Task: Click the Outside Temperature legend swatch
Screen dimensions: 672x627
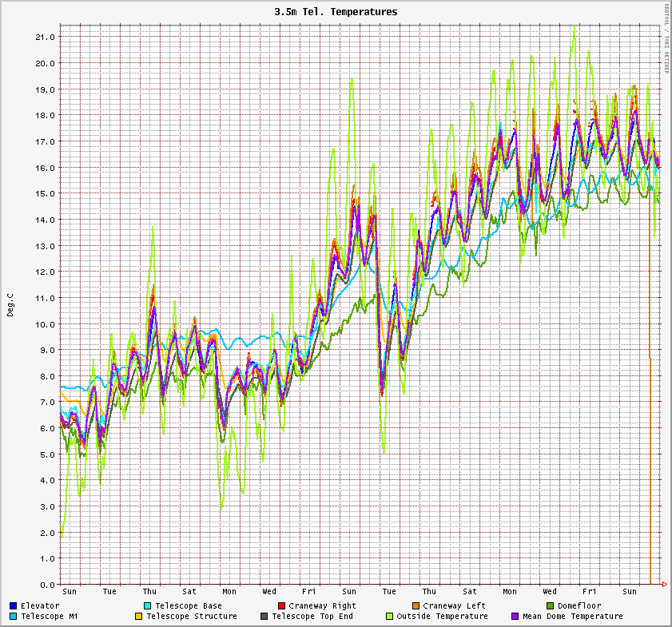Action: point(389,617)
